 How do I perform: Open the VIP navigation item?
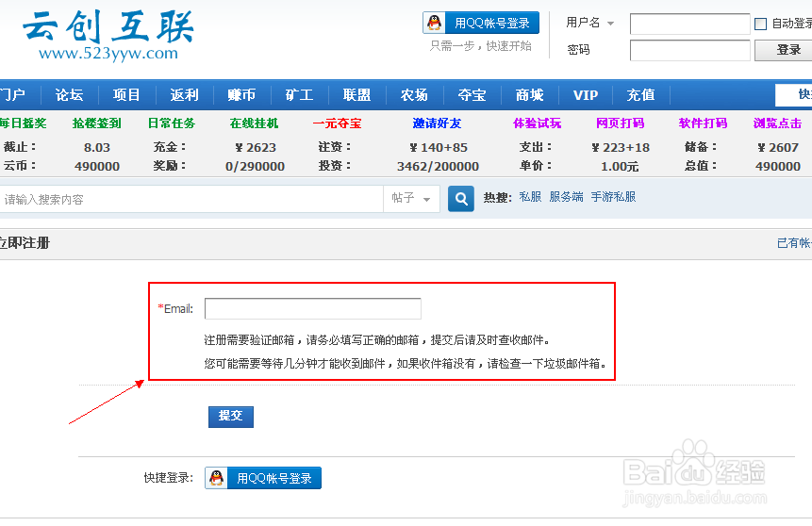586,95
